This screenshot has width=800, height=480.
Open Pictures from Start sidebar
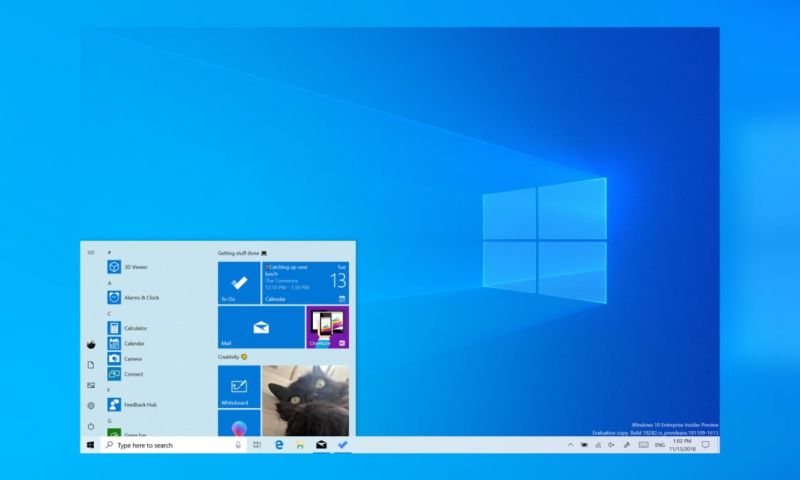91,385
